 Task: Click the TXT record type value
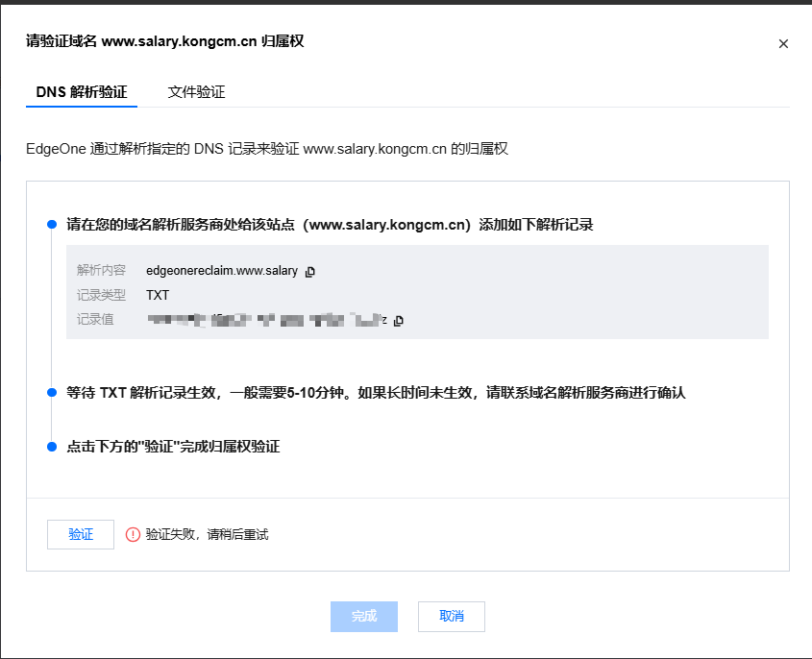tap(158, 295)
